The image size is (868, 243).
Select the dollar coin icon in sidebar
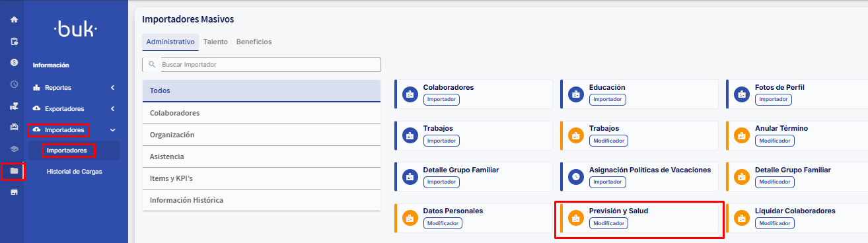click(x=14, y=62)
